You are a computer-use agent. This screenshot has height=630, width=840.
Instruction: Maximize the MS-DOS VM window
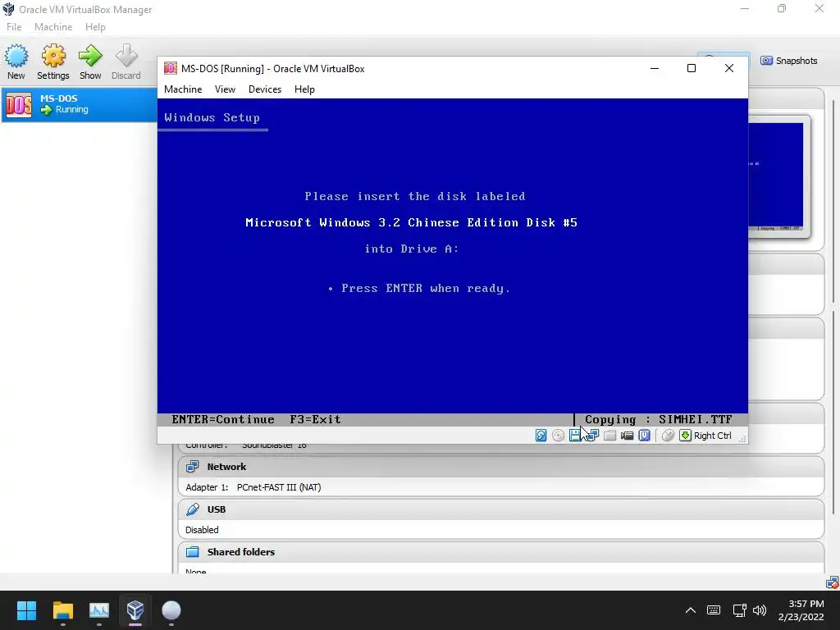pyautogui.click(x=692, y=68)
